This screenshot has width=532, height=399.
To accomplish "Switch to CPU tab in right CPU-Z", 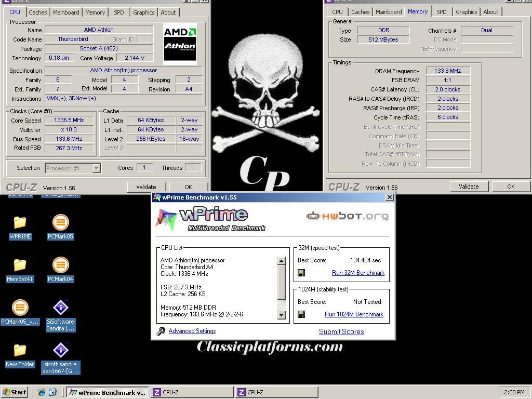I will 337,12.
